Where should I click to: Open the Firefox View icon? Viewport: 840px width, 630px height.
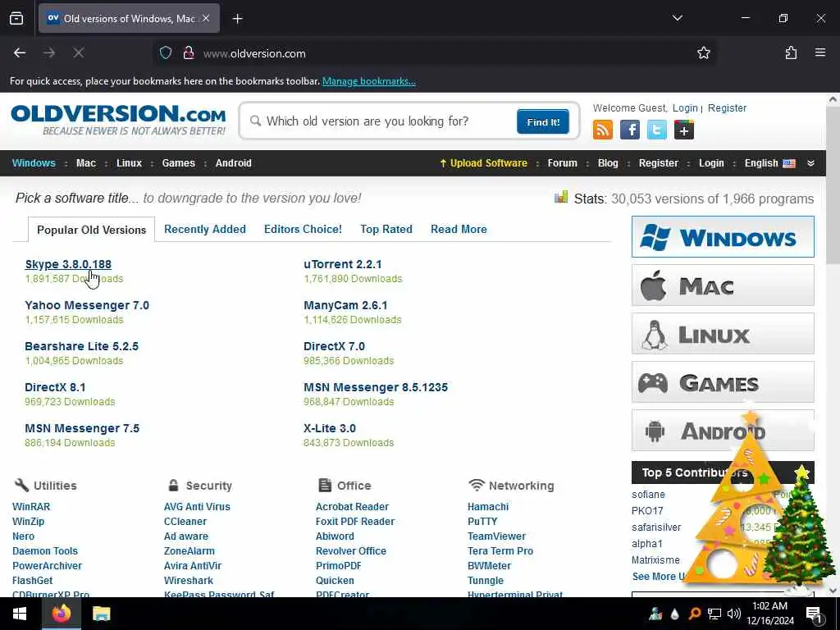click(16, 19)
